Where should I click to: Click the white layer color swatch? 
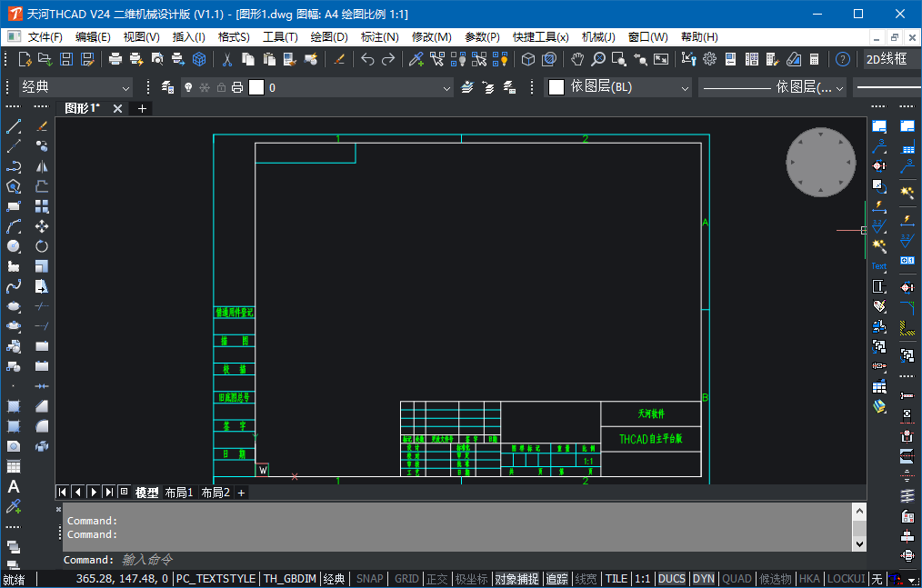(256, 87)
